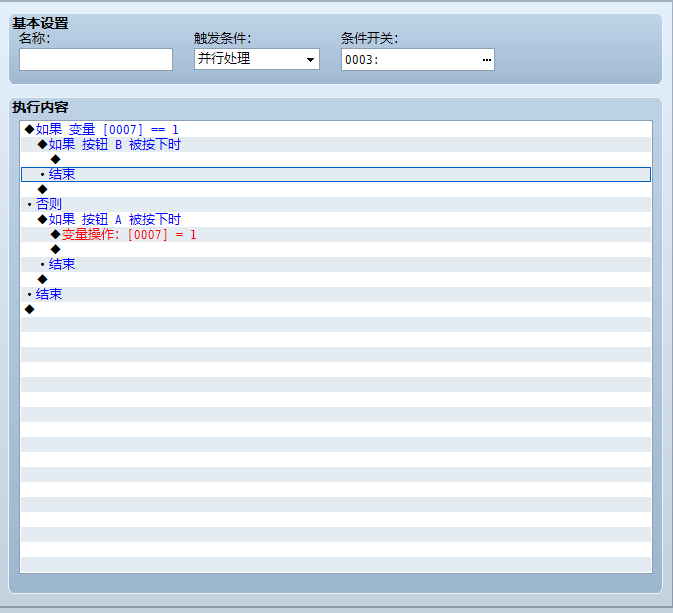This screenshot has width=673, height=613.
Task: Select empty command line under 按钮 B condition
Action: click(x=336, y=160)
